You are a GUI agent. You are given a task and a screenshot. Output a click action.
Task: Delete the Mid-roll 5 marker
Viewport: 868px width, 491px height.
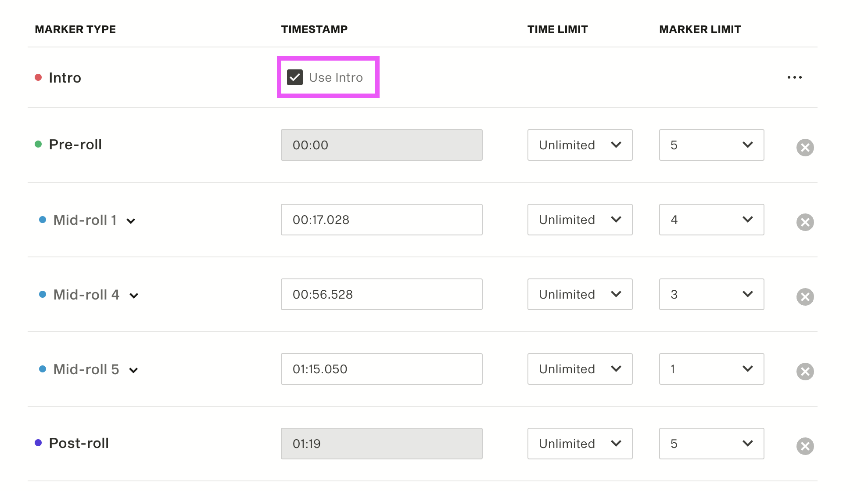(x=805, y=372)
